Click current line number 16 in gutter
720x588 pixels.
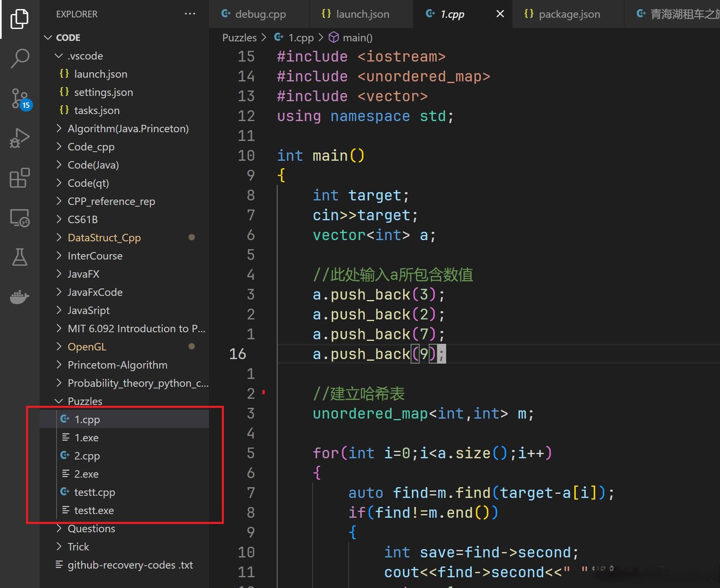238,354
